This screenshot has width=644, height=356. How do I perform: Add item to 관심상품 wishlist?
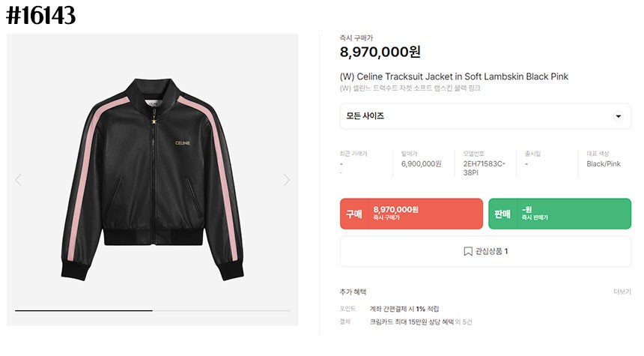click(x=485, y=251)
